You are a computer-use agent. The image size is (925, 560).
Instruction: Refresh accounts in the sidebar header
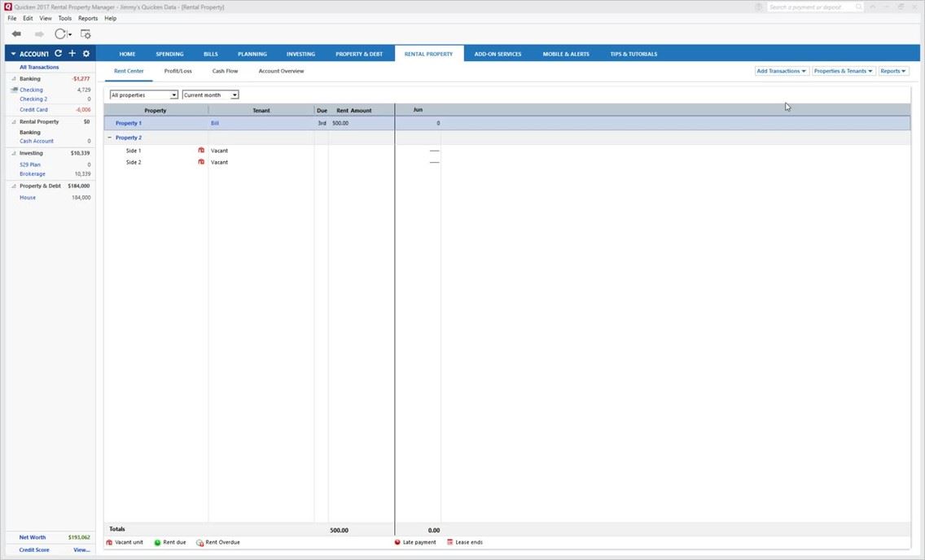pos(58,54)
